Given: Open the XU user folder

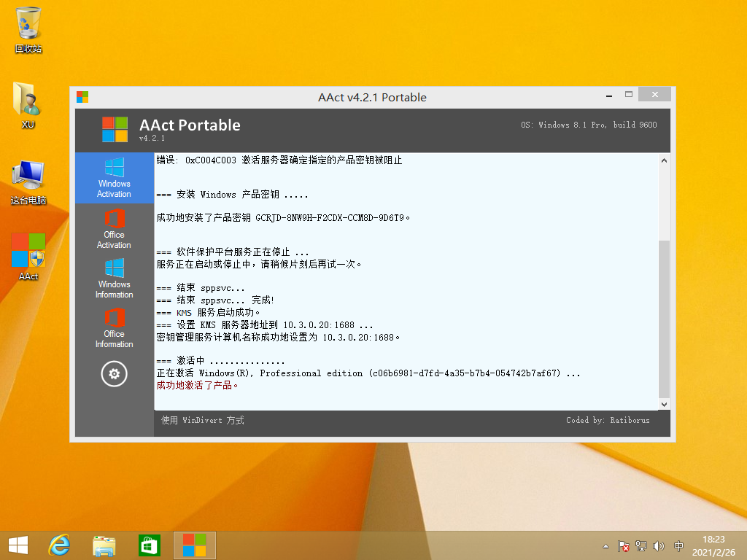Looking at the screenshot, I should pyautogui.click(x=28, y=98).
